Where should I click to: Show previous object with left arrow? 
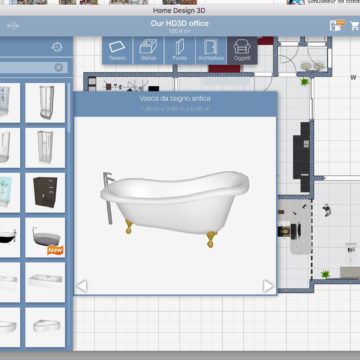tap(82, 286)
